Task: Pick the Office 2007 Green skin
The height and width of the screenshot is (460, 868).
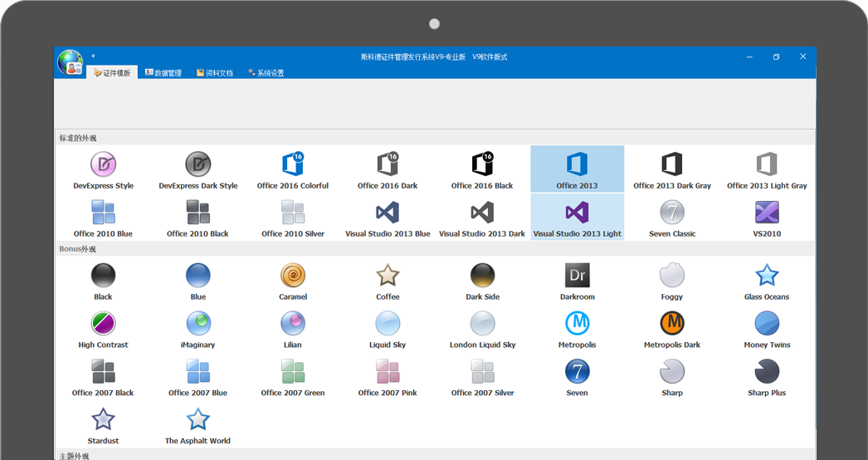Action: click(293, 377)
